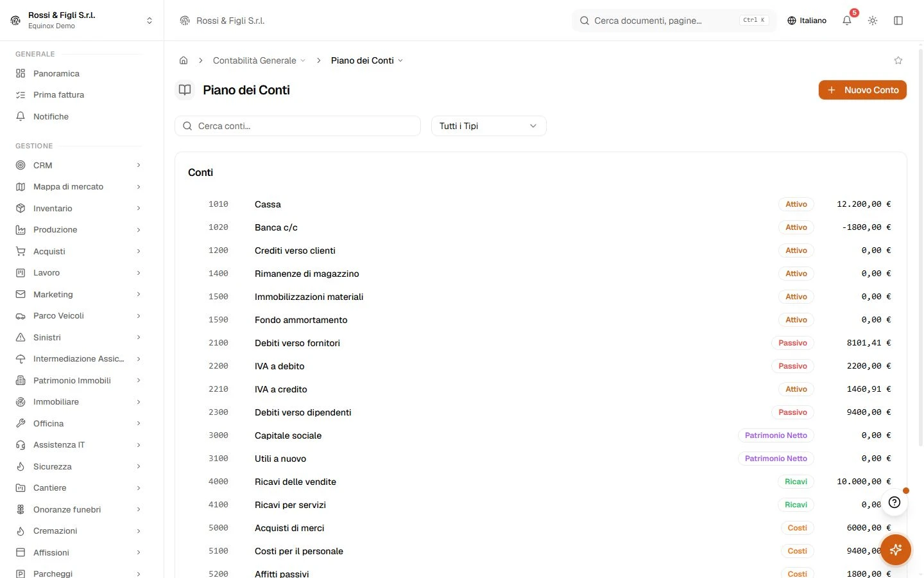Go to home breadcrumb icon
This screenshot has width=924, height=578.
[184, 60]
